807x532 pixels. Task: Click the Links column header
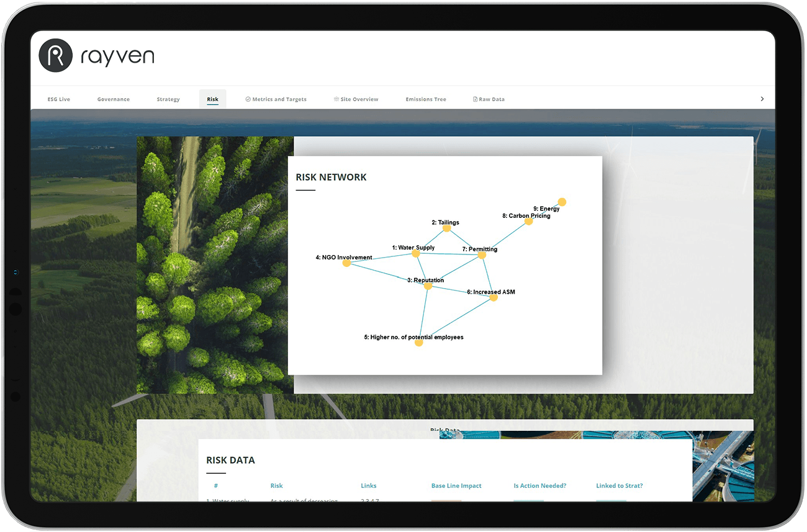369,485
